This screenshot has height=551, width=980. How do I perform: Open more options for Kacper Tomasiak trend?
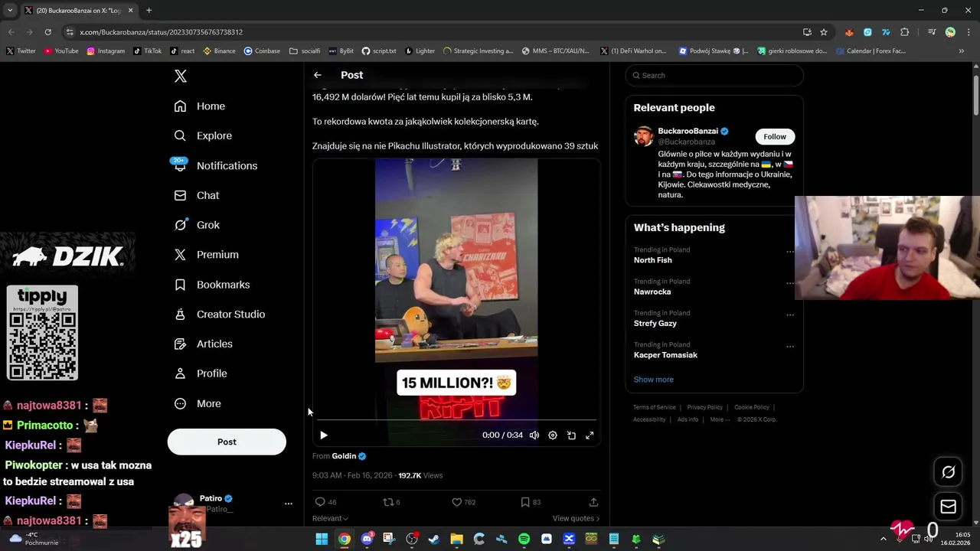[x=790, y=347]
